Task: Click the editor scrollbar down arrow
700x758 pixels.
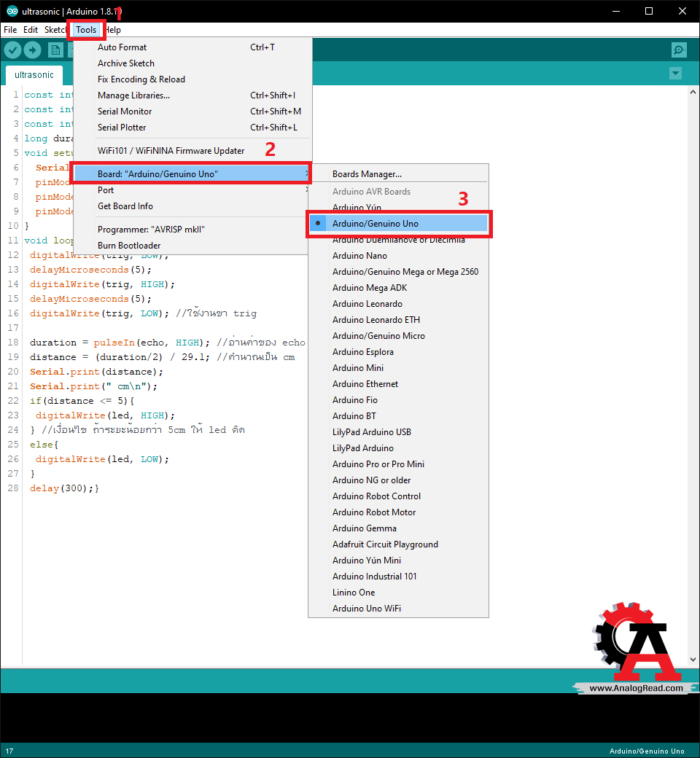Action: point(693,660)
